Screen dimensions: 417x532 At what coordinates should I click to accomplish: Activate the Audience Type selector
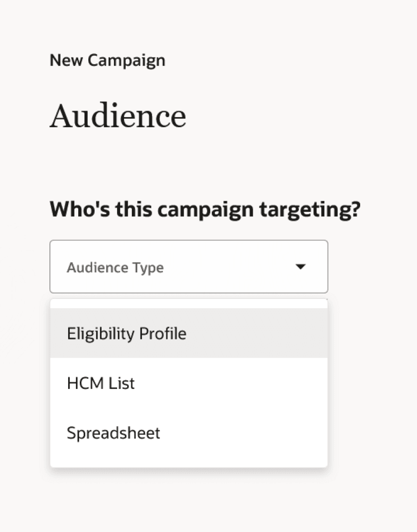click(x=189, y=267)
